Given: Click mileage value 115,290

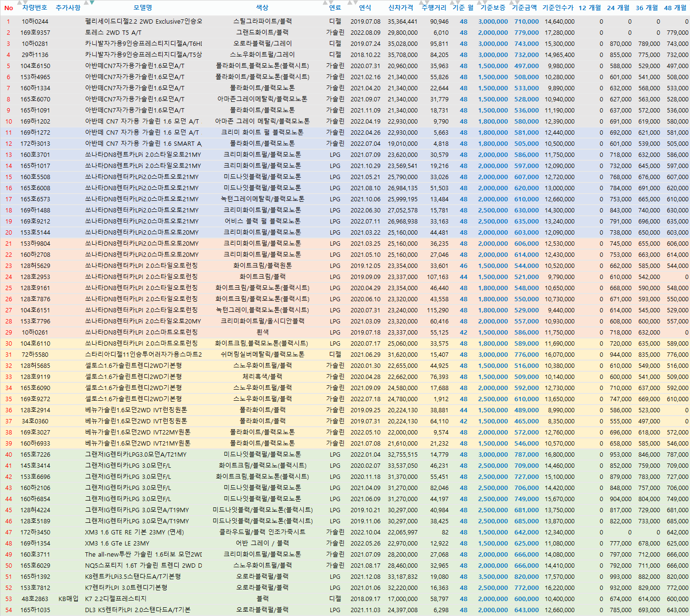Looking at the screenshot, I should click(x=438, y=310).
